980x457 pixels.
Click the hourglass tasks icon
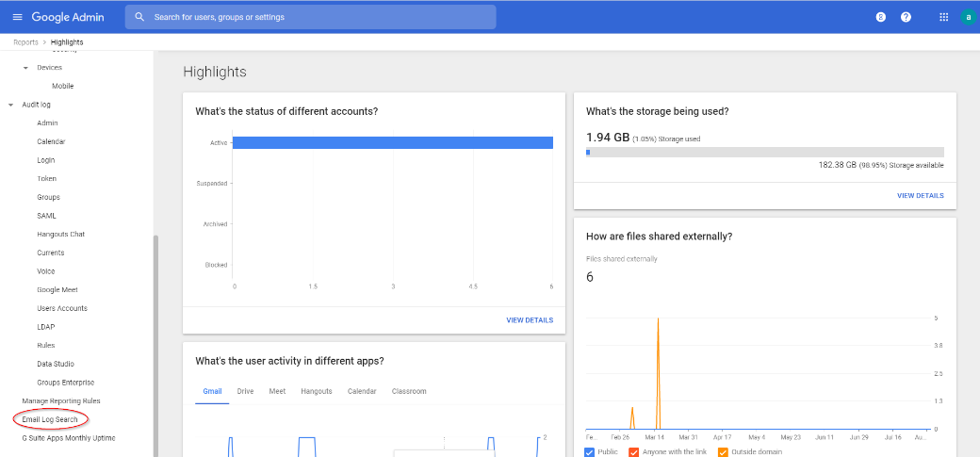880,17
